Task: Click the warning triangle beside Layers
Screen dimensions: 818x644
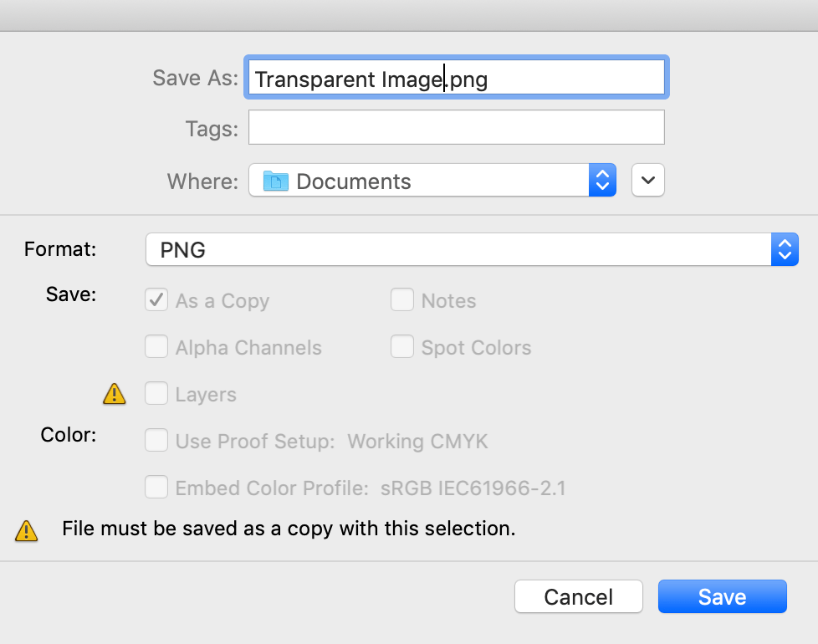Action: pyautogui.click(x=114, y=394)
